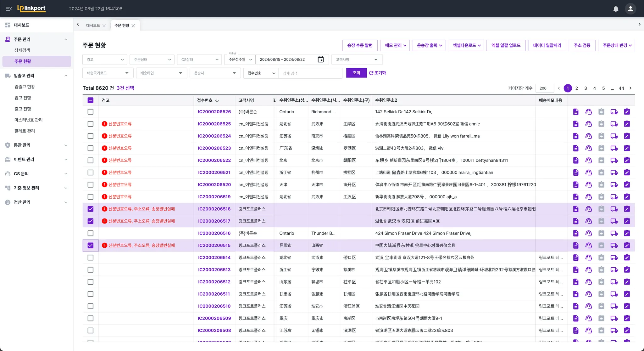
Task: Go to page 3 in pagination
Action: click(x=586, y=88)
